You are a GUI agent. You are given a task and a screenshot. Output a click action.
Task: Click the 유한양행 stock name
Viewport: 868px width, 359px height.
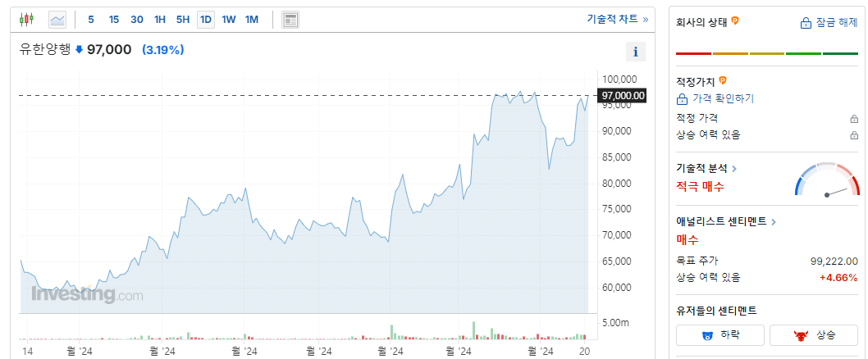tap(45, 50)
